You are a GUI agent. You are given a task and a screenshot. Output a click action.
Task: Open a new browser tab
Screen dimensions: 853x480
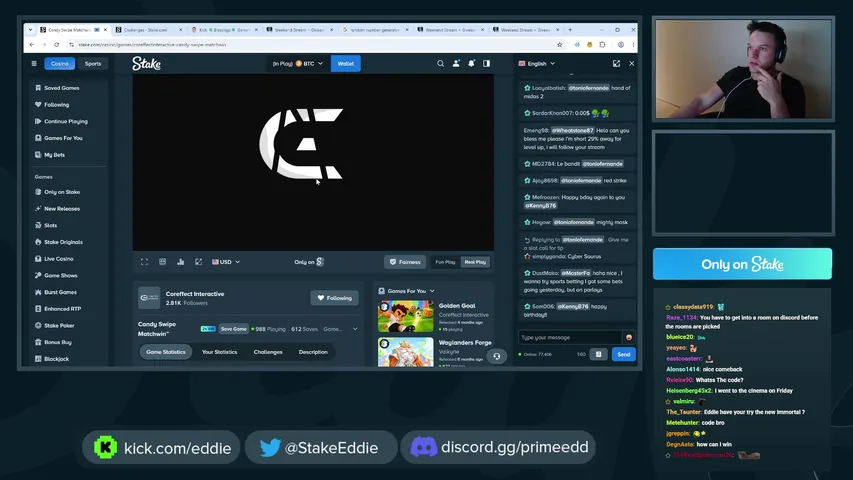coord(570,30)
